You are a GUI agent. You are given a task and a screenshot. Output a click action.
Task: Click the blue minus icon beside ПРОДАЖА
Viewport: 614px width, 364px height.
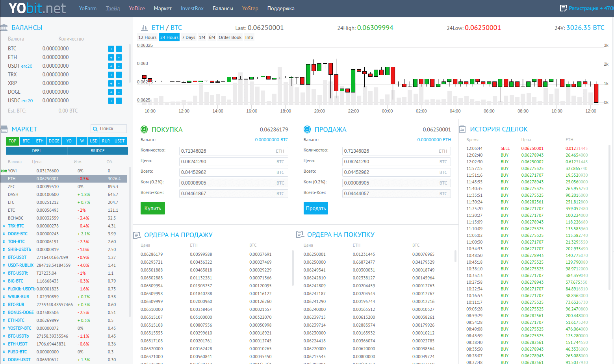307,129
